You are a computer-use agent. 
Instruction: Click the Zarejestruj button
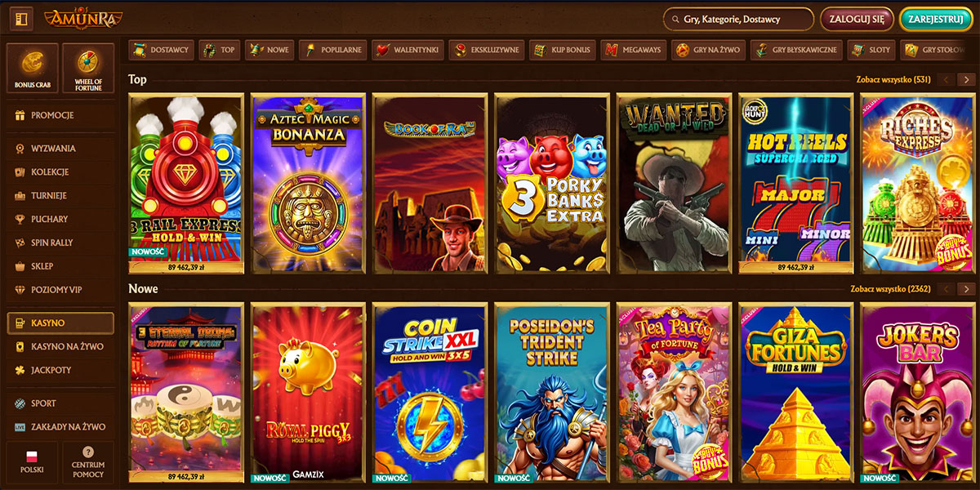pyautogui.click(x=936, y=19)
